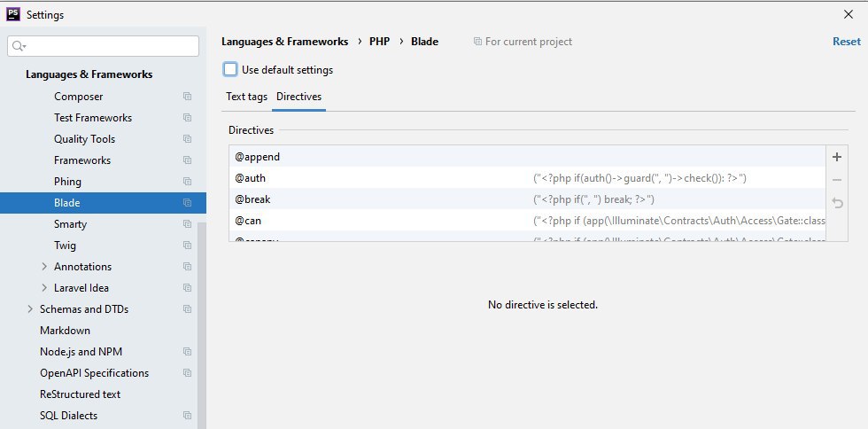Click the search magnifier icon in the settings search field
The height and width of the screenshot is (429, 868).
[19, 46]
